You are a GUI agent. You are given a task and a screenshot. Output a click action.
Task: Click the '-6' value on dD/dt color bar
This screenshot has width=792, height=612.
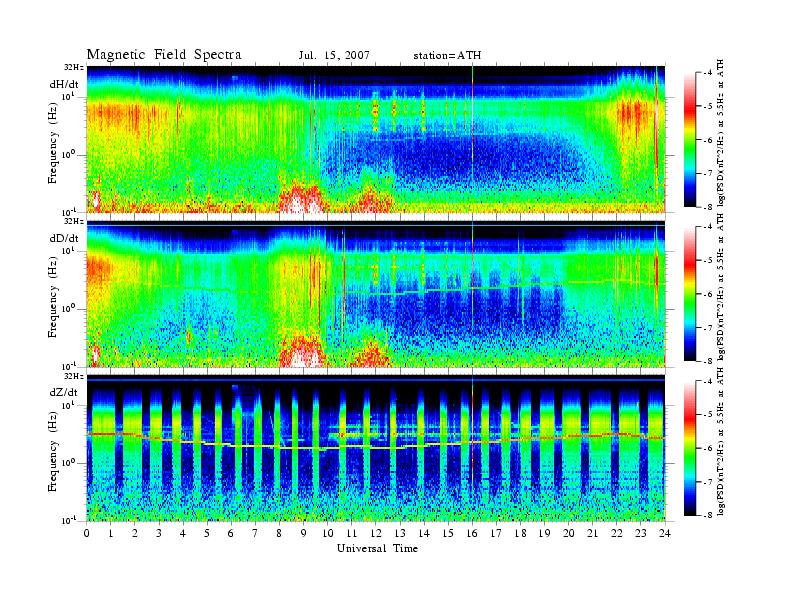point(708,294)
